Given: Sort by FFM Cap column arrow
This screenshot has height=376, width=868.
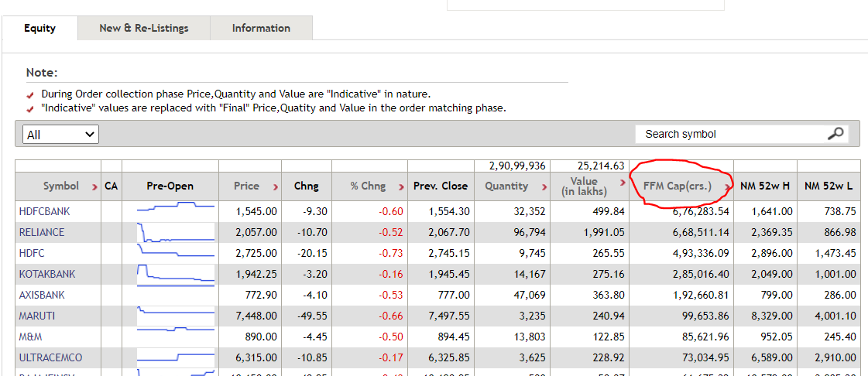Looking at the screenshot, I should (x=727, y=186).
